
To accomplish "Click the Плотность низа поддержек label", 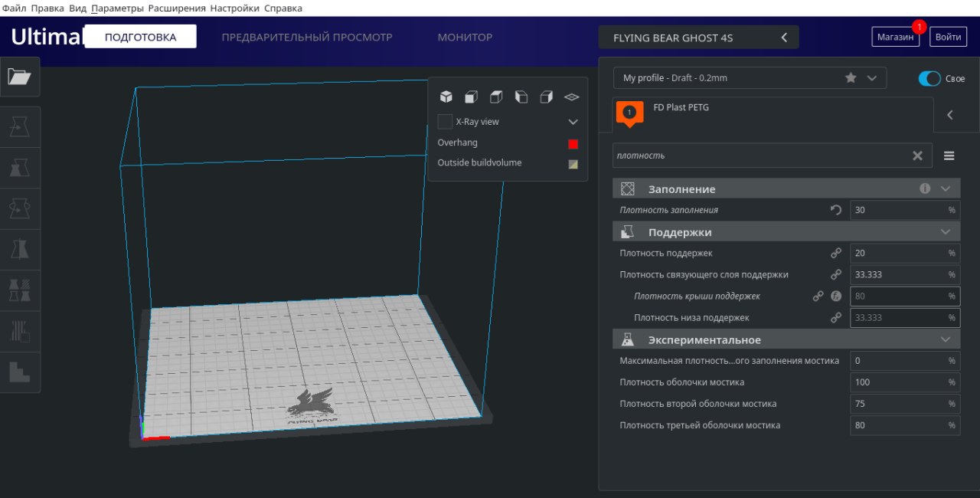I will [691, 317].
